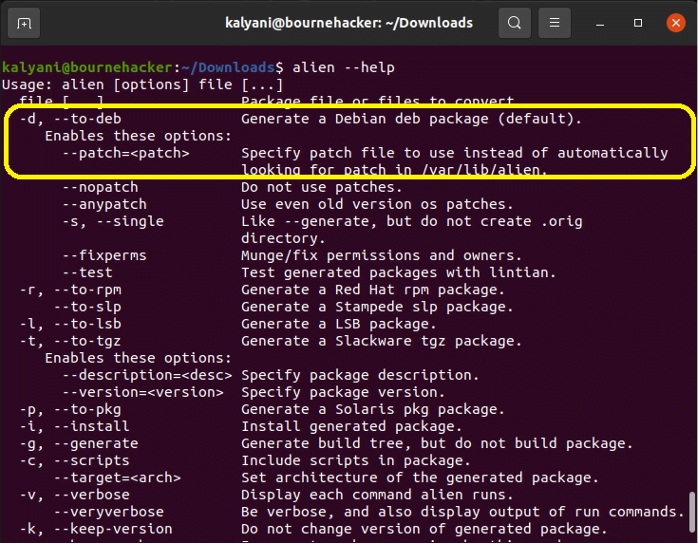This screenshot has width=698, height=544.
Task: Click 'Generate a Red Hat rpm package.'
Action: [373, 290]
